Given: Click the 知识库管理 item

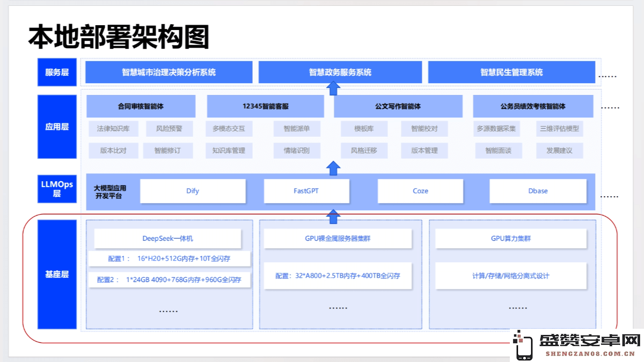Looking at the screenshot, I should pyautogui.click(x=229, y=151).
